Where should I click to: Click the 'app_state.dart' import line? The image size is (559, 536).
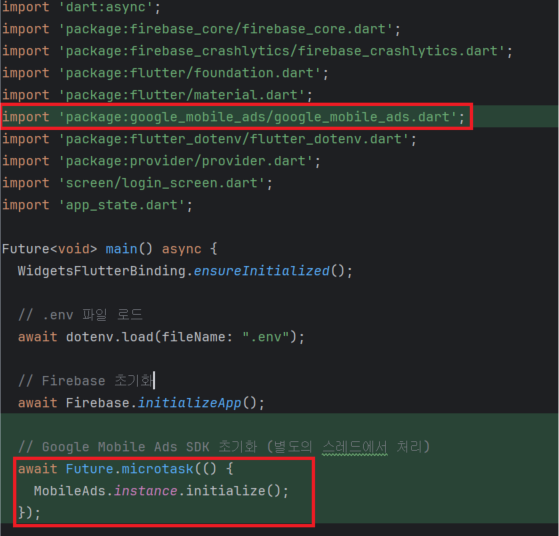97,205
